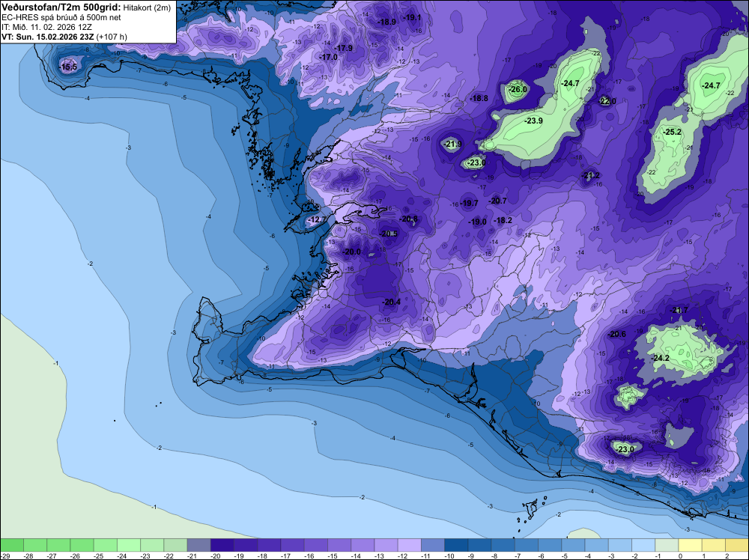Select the green swatch above the -28 label
This screenshot has height=560, width=749.
pyautogui.click(x=35, y=545)
